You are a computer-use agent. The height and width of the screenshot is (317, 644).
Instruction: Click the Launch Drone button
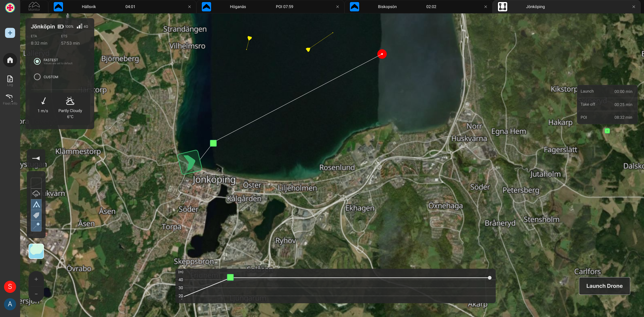tap(604, 286)
